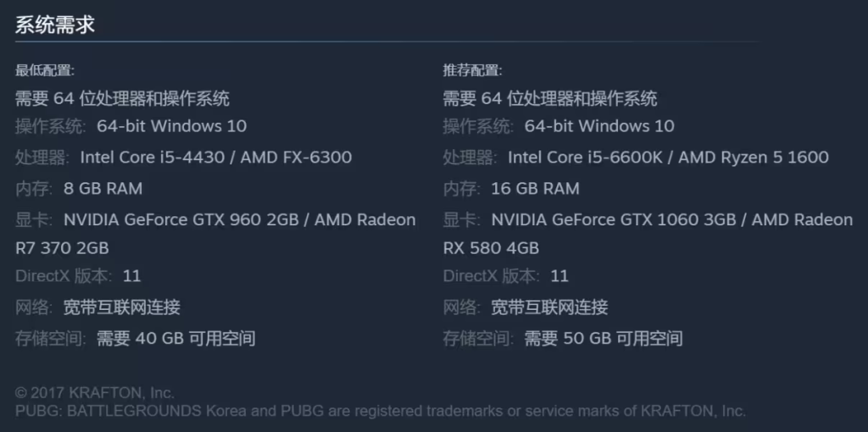
Task: Click recommended processor text Intel Core i5-6600K
Action: [585, 158]
